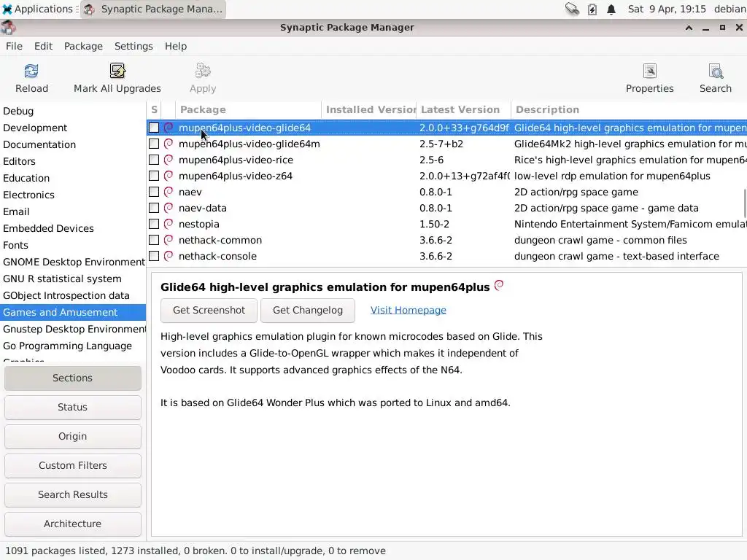
Task: Click the Mark All Upgrades icon
Action: (x=117, y=71)
